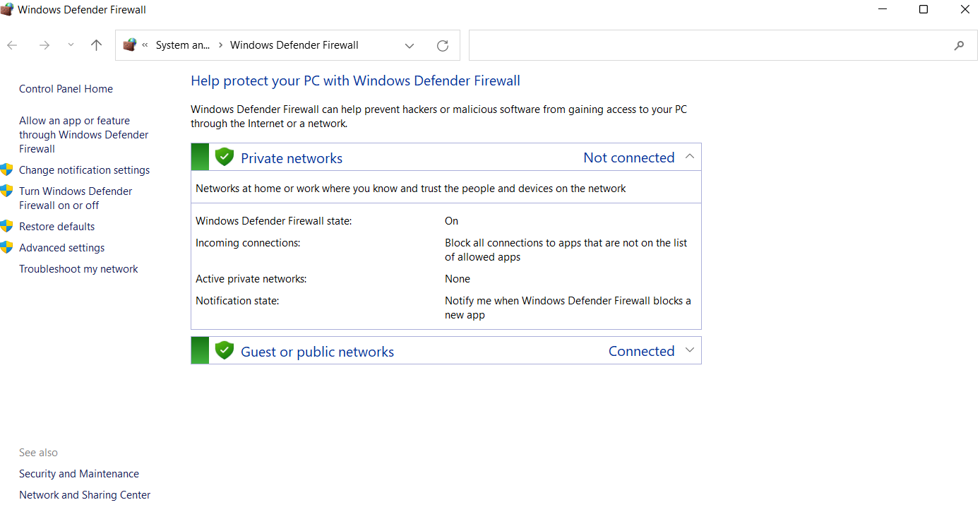980x512 pixels.
Task: Click the shield icon beside Change notification settings
Action: 7,169
